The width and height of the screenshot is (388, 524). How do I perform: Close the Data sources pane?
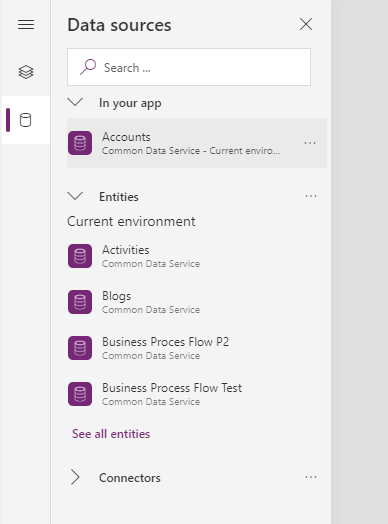306,24
